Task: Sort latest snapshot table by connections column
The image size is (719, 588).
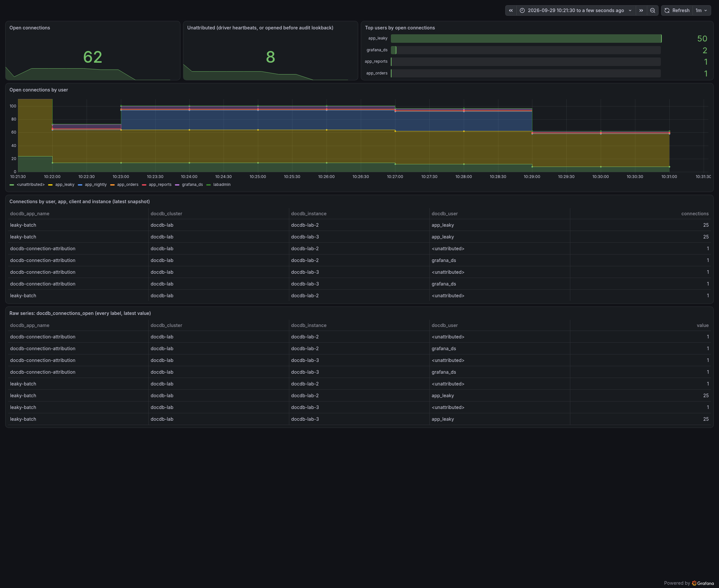Action: (694, 214)
